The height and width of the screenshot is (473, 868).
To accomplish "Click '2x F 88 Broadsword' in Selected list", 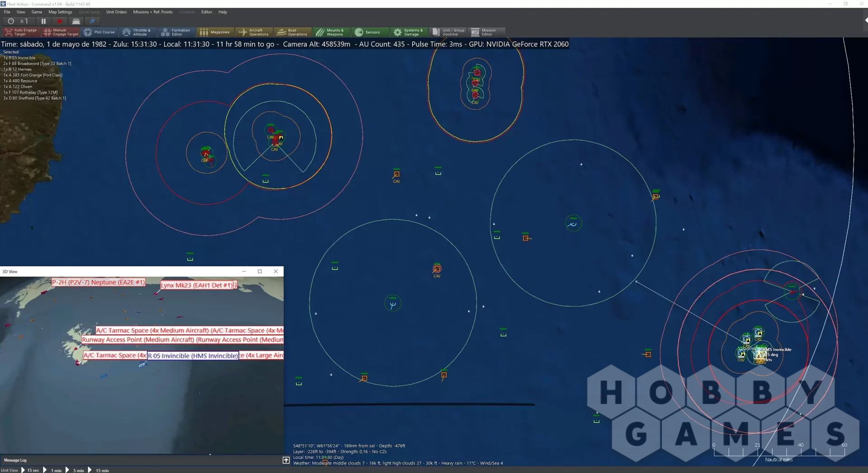I will [38, 64].
